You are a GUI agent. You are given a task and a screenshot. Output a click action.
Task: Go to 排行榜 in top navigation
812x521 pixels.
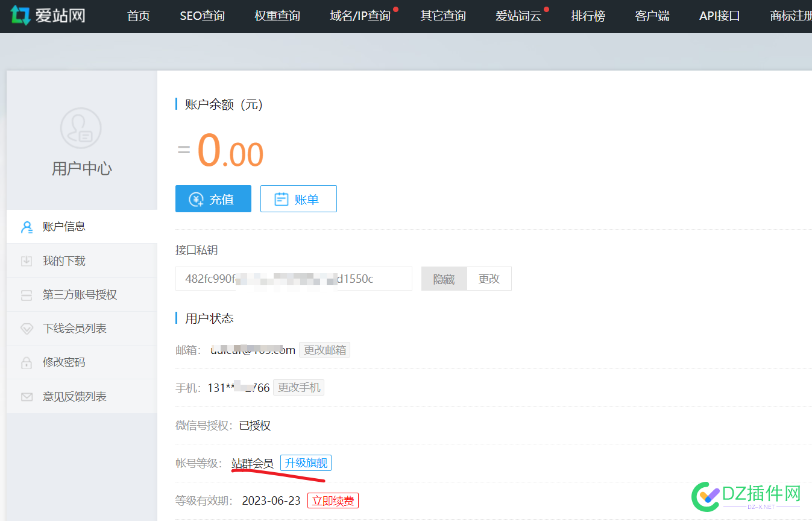click(588, 16)
